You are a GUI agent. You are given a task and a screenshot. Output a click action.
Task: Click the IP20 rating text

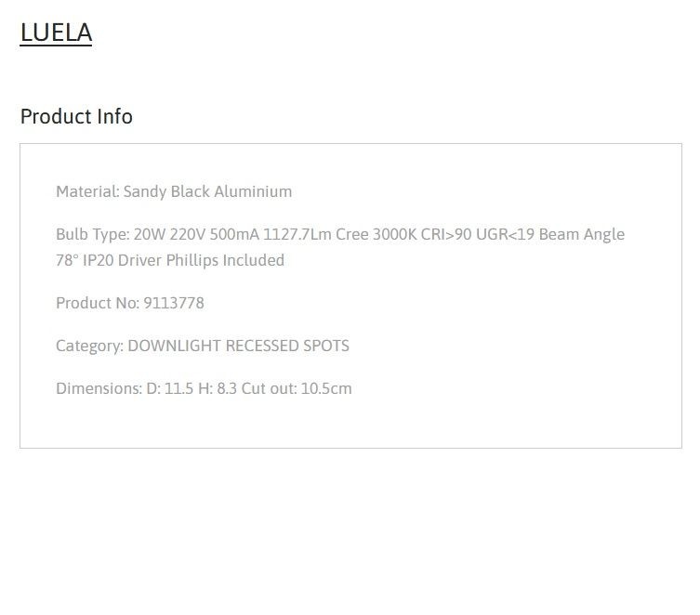[99, 260]
